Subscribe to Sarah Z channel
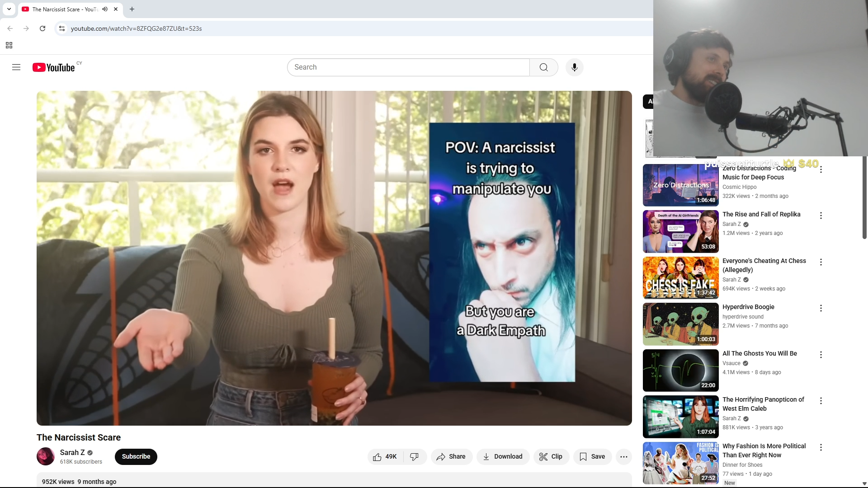Screen dimensions: 868x488 pos(136,457)
